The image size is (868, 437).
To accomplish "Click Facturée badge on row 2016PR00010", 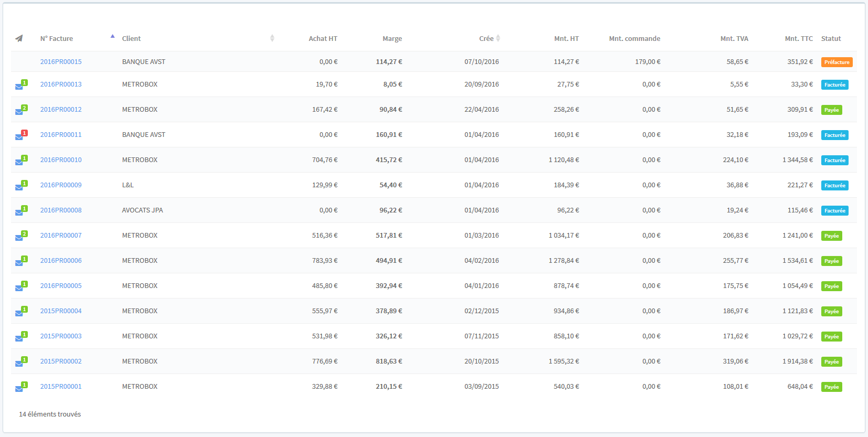I will click(x=834, y=160).
